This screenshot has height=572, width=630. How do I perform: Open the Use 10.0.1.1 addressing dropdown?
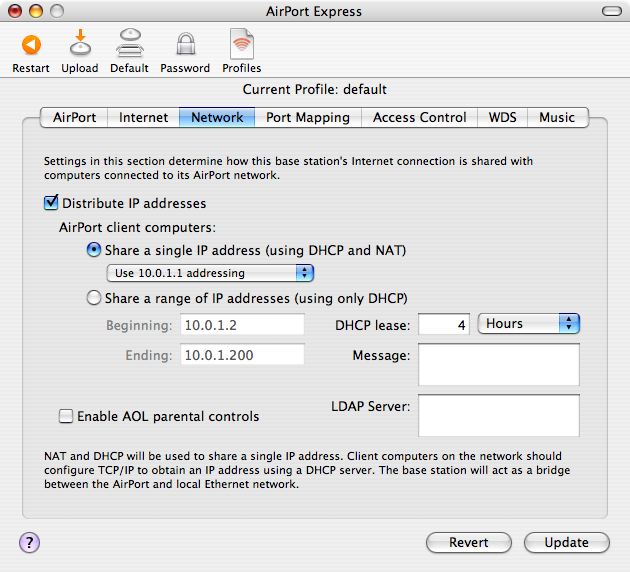pyautogui.click(x=210, y=273)
